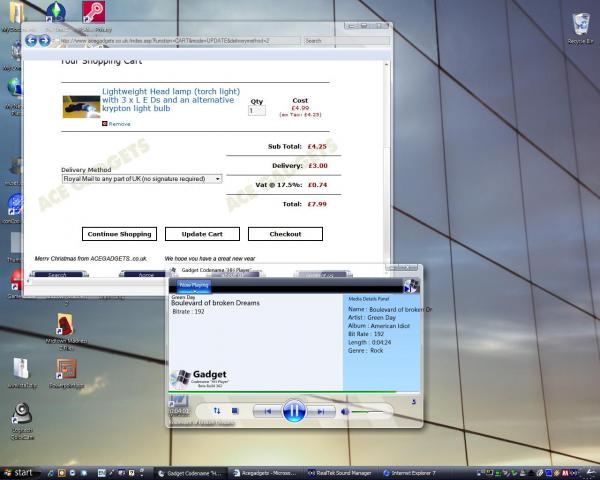This screenshot has height=480, width=600.
Task: Click Remove link under head lamp item
Action: coord(119,124)
